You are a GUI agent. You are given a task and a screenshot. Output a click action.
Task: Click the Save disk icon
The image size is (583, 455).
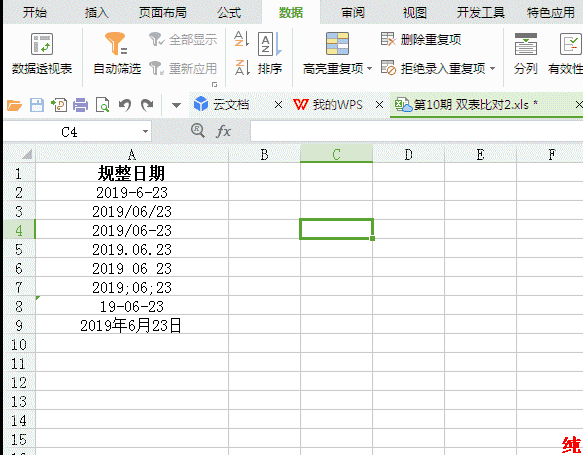(x=37, y=105)
